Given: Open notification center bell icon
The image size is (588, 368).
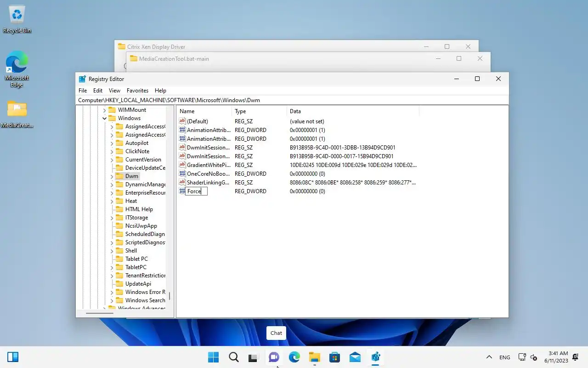Looking at the screenshot, I should 575,357.
